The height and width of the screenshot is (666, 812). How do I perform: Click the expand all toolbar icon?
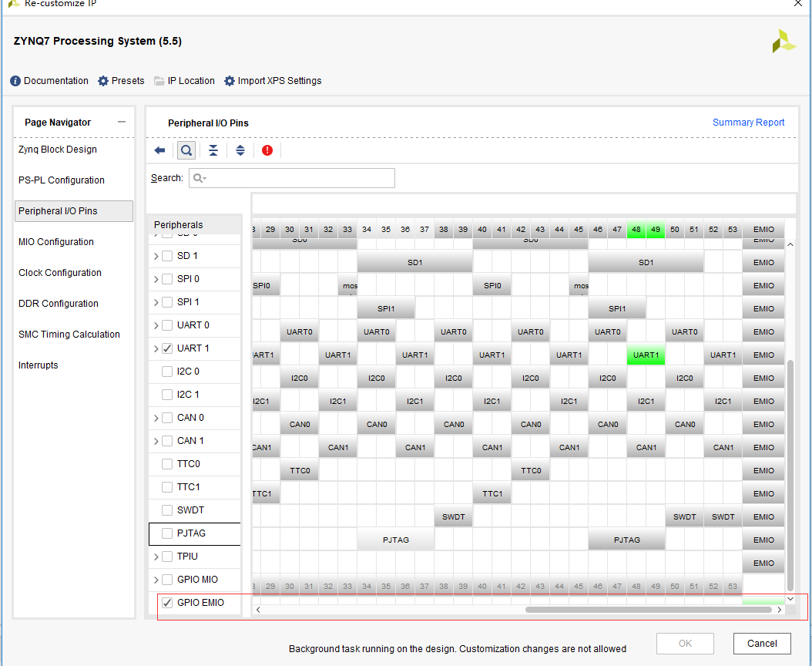click(240, 150)
